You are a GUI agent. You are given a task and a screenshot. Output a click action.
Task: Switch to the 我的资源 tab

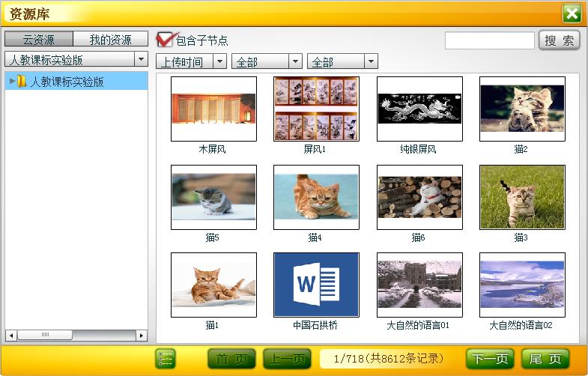(x=110, y=40)
